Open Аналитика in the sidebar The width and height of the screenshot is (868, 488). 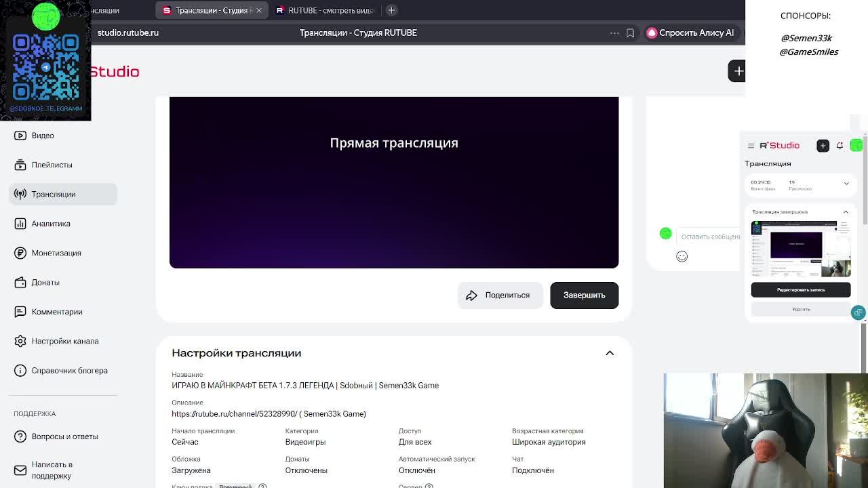click(x=63, y=224)
